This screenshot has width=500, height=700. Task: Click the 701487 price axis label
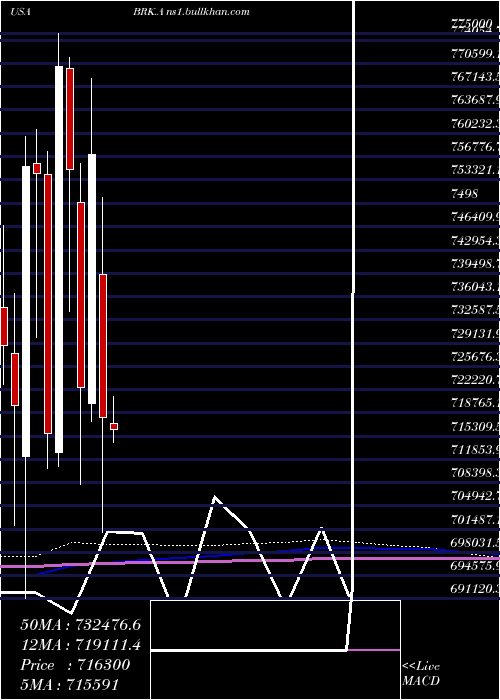[x=475, y=519]
